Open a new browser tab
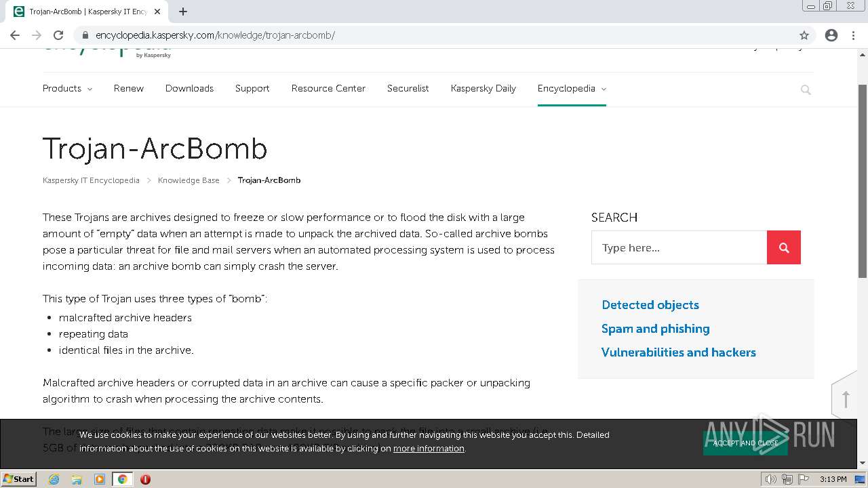868x488 pixels. click(x=183, y=12)
